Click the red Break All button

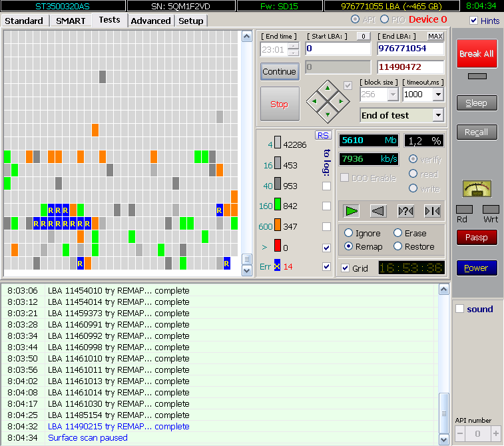tap(477, 54)
